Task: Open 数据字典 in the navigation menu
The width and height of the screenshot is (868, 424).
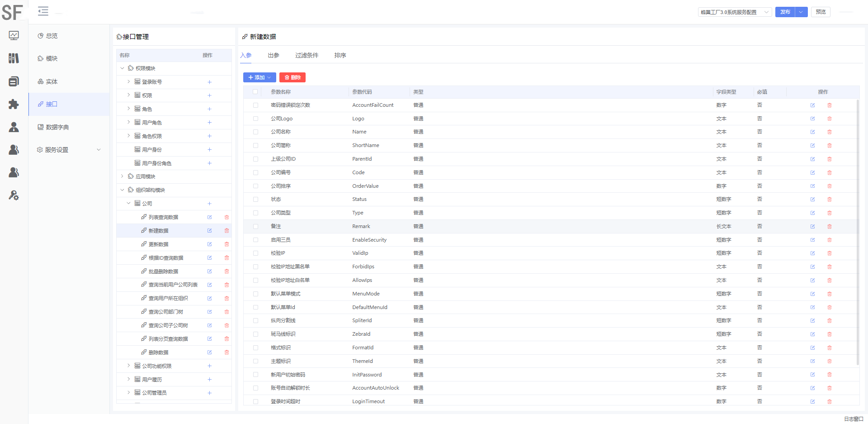Action: click(57, 127)
